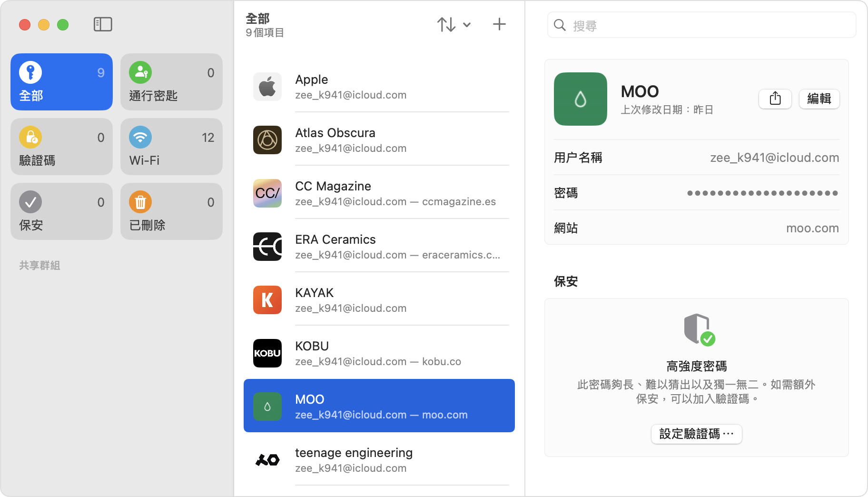868x497 pixels.
Task: Click the Atlas Obscura logo icon
Action: tap(267, 140)
